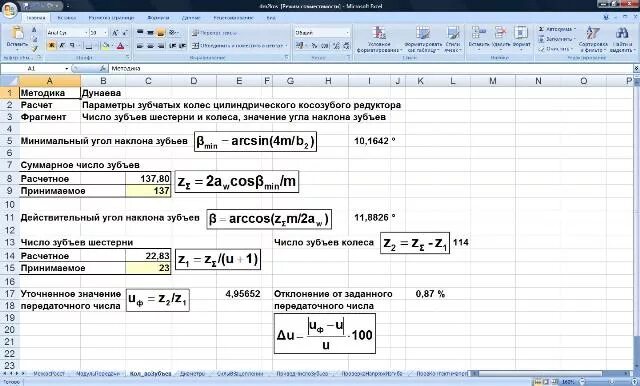
Task: Click the insert function fx button
Action: point(102,69)
